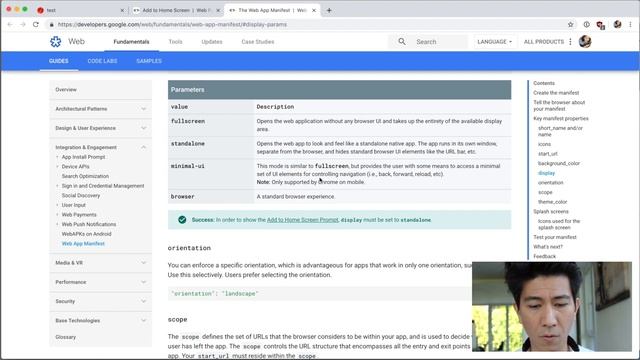Jump to Create the manifest in contents

(556, 93)
